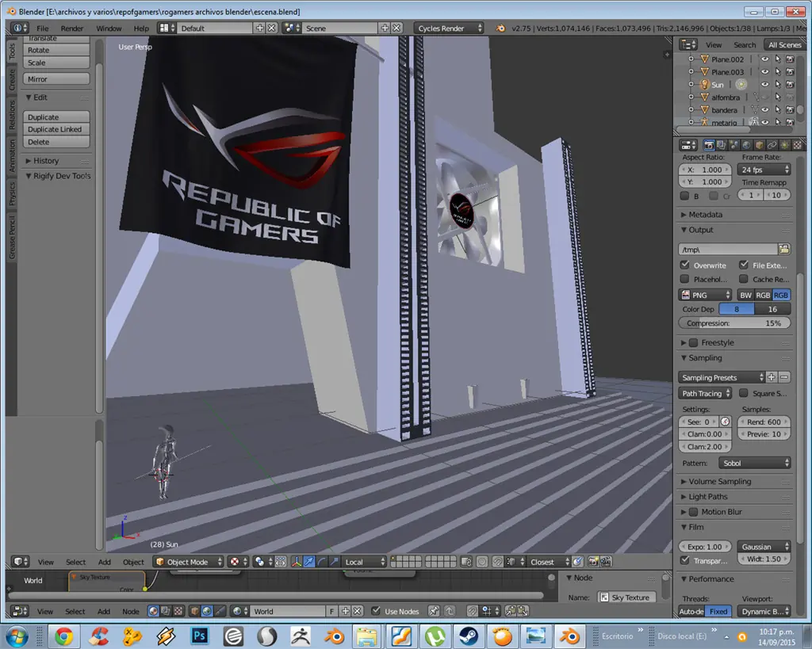Click the Blender logo in info header
Image resolution: width=812 pixels, height=649 pixels.
tap(500, 28)
